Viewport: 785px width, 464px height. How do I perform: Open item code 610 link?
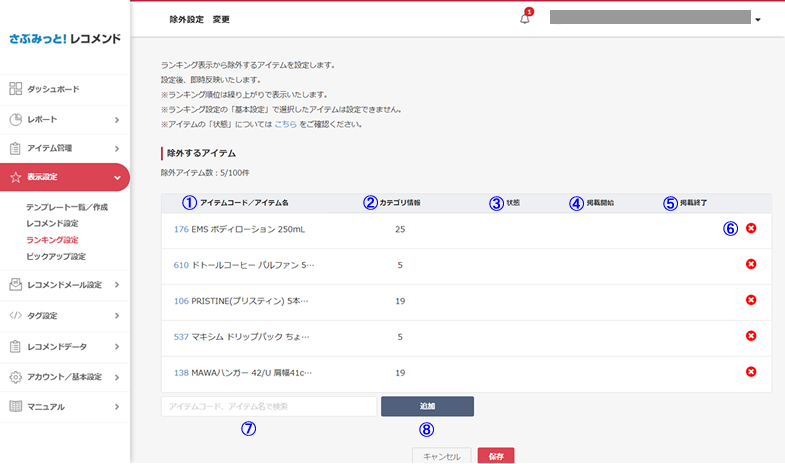click(181, 265)
